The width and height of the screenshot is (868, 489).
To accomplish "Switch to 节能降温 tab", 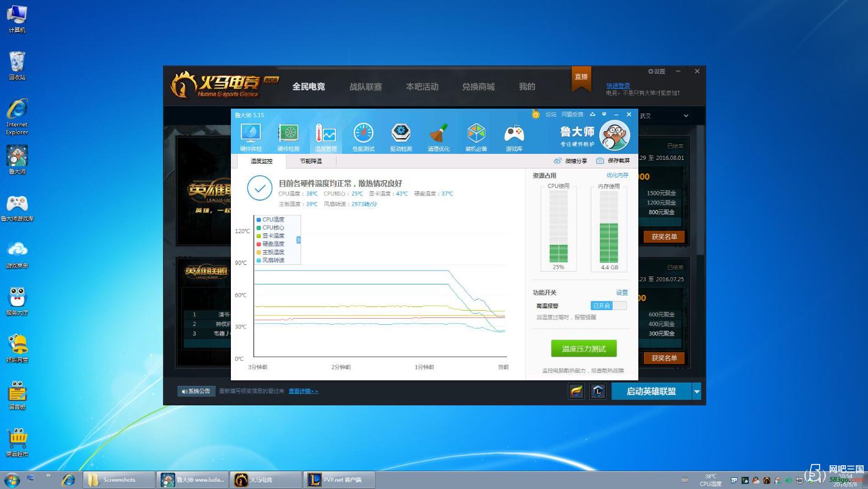I will 310,161.
